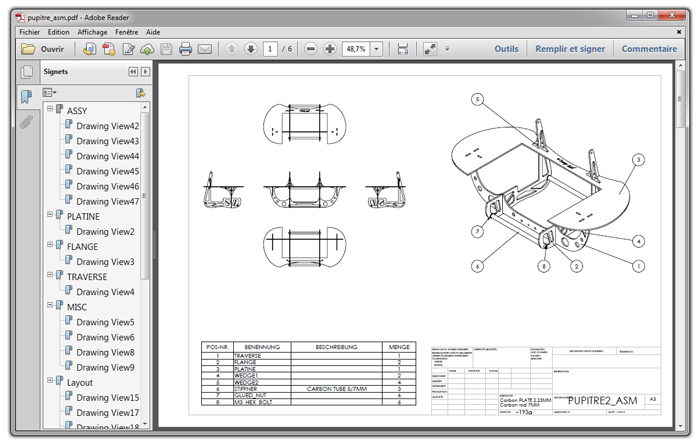Click the email envelope icon

coord(205,49)
